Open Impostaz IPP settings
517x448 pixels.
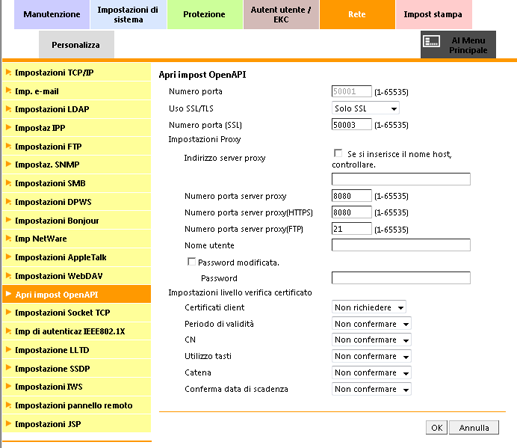pos(77,128)
